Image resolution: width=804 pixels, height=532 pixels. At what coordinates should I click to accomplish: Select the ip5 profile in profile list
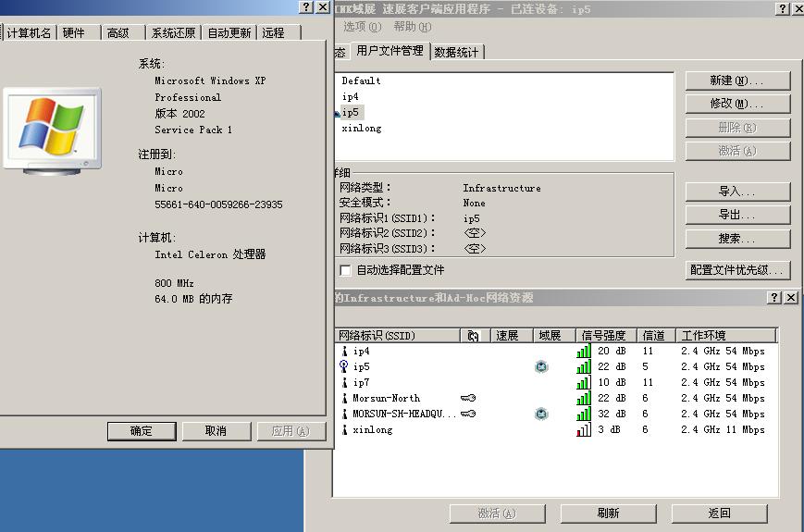point(351,112)
